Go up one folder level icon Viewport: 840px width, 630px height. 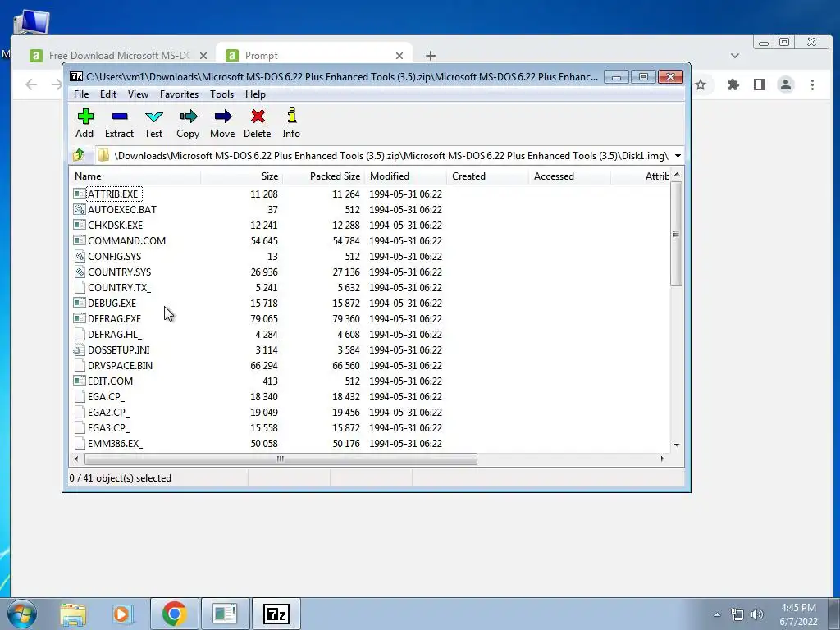(x=79, y=155)
